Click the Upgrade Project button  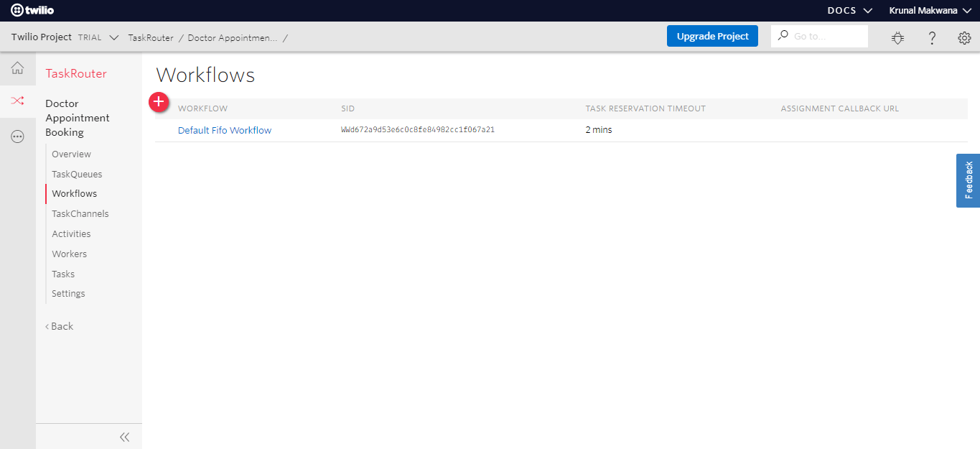pyautogui.click(x=712, y=36)
